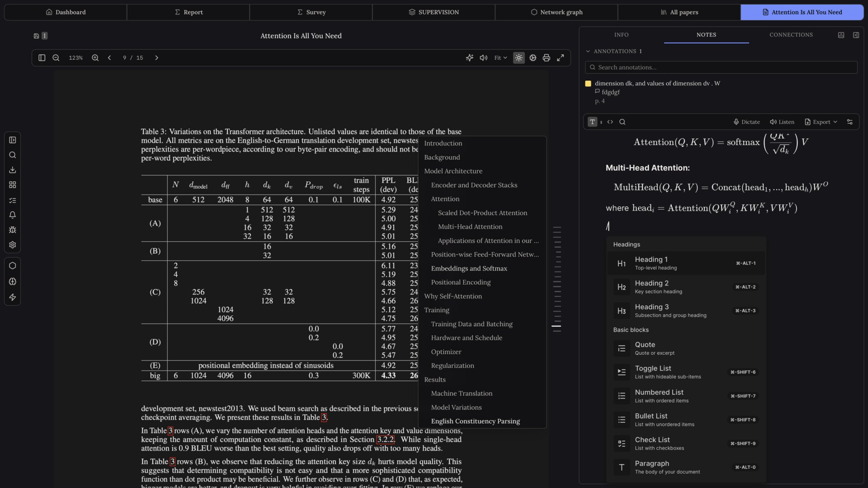Insert a Numbered List block

(686, 396)
